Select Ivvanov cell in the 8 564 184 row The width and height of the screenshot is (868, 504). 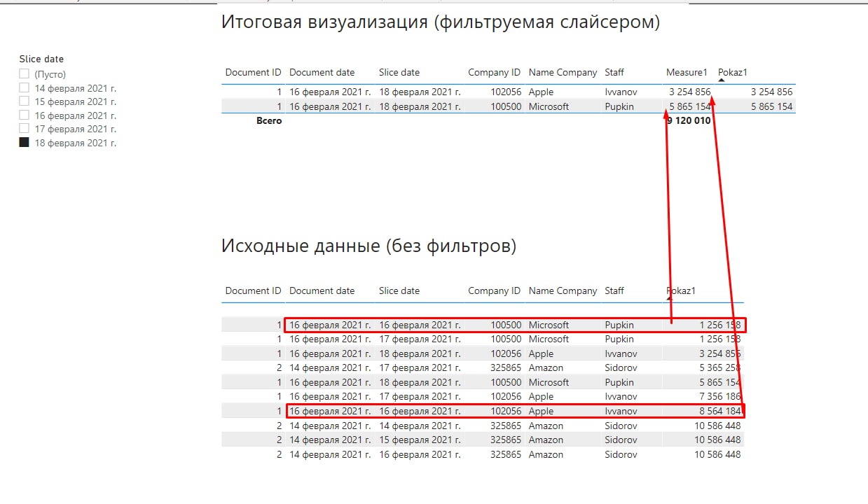click(621, 411)
